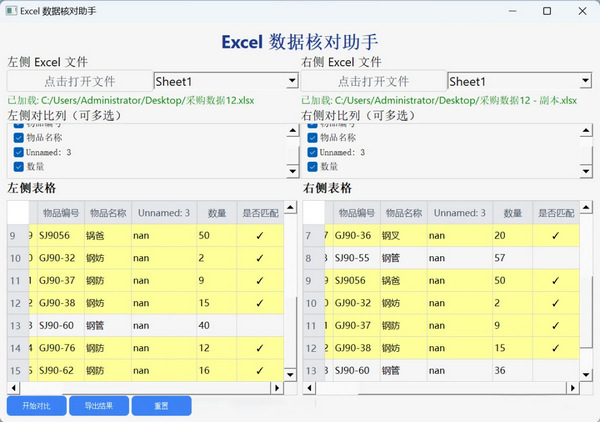This screenshot has height=422, width=600.
Task: Uncheck 数量 in left column list
Action: click(x=19, y=167)
